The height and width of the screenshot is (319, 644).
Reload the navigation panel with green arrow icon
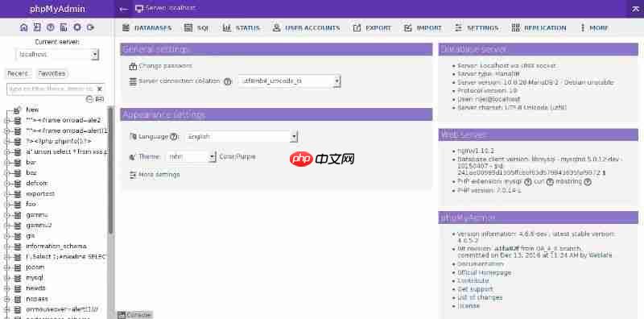point(90,27)
